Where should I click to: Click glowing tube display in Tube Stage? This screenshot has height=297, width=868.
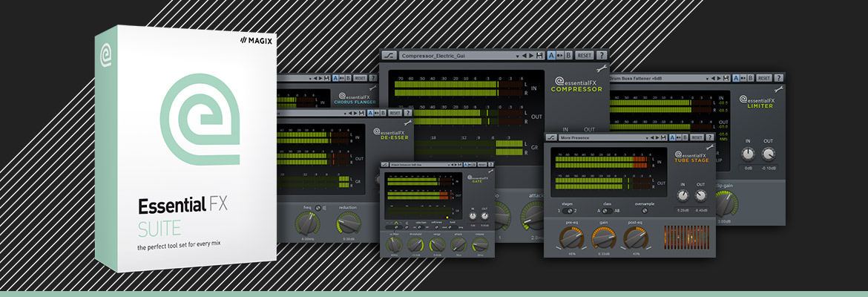[687, 237]
